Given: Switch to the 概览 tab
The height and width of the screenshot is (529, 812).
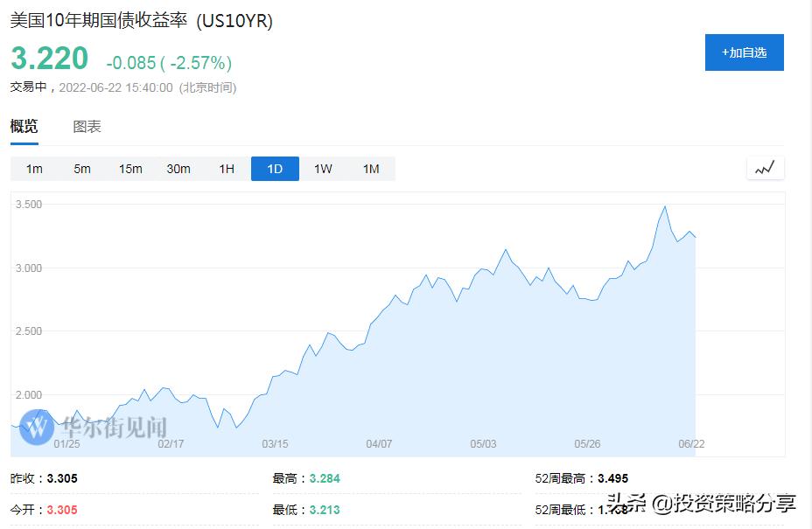Looking at the screenshot, I should [x=23, y=126].
